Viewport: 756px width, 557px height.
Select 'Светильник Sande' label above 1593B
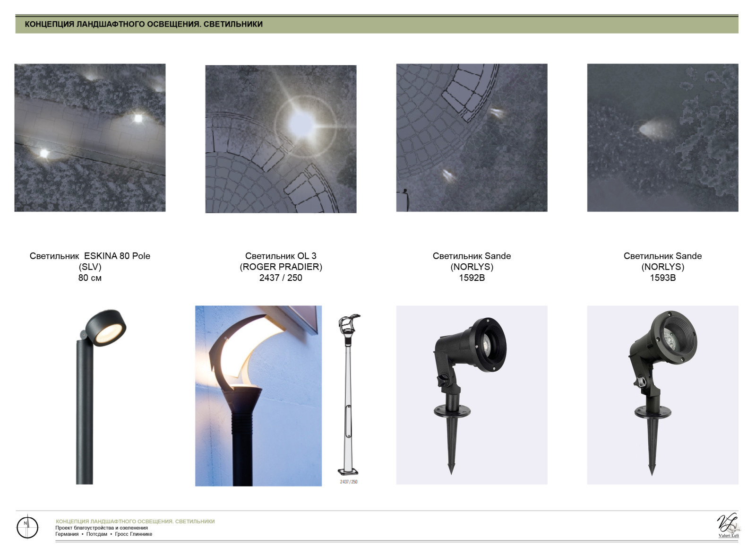click(x=662, y=256)
